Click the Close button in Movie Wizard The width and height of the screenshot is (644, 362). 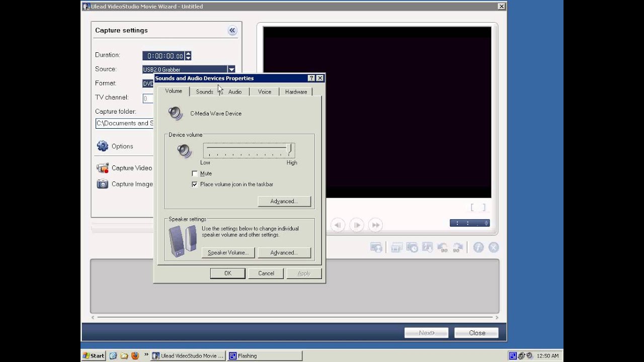[477, 333]
